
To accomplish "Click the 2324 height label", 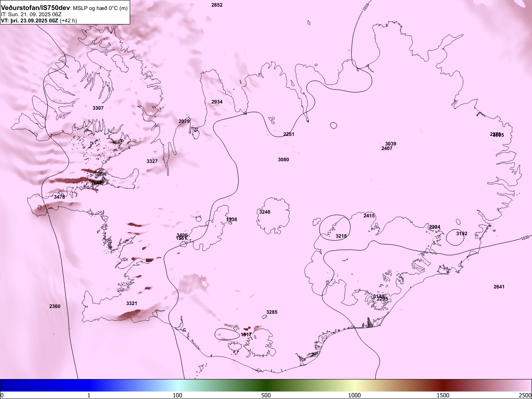I will click(x=435, y=227).
